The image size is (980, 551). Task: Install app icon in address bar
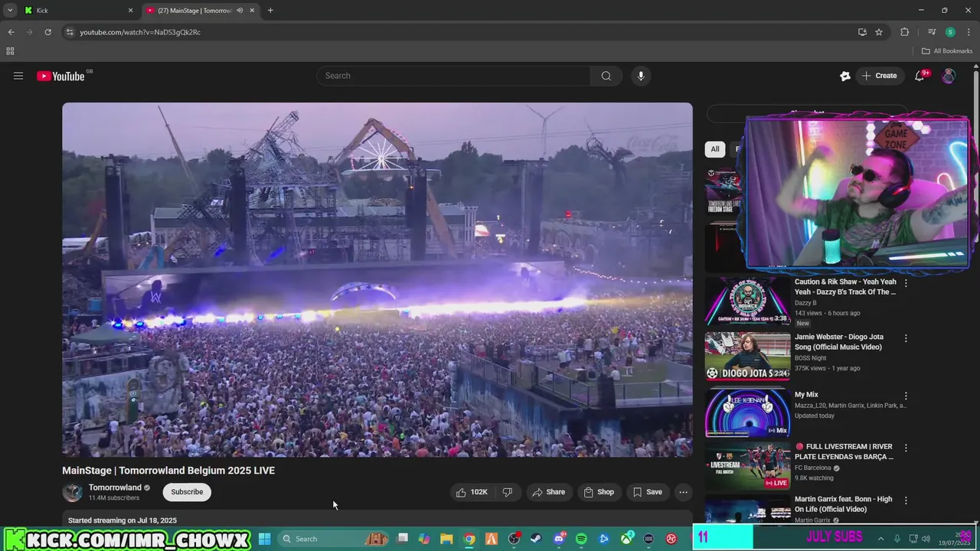862,32
